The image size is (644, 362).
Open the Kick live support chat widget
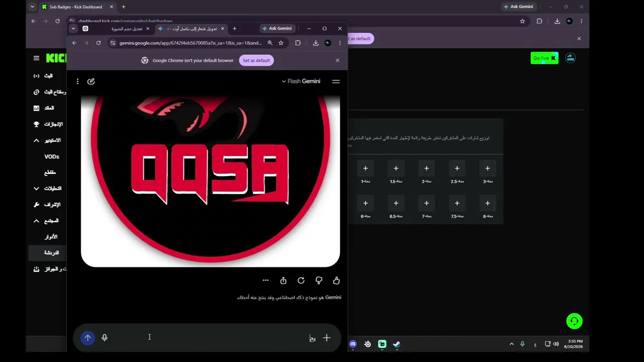[x=574, y=321]
